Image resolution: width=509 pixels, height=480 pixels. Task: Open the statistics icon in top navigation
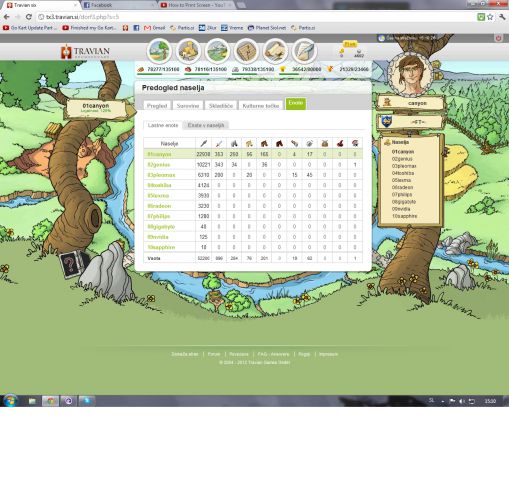[x=246, y=51]
